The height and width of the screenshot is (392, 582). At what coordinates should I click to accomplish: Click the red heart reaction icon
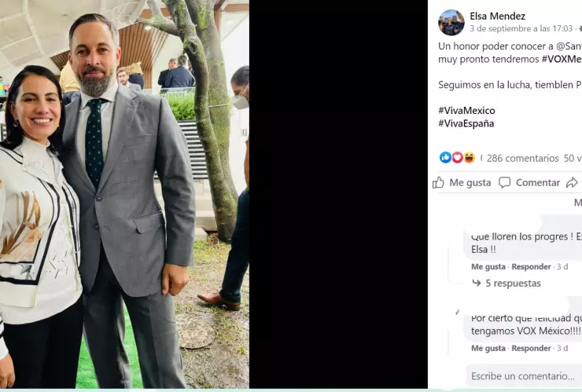(457, 158)
